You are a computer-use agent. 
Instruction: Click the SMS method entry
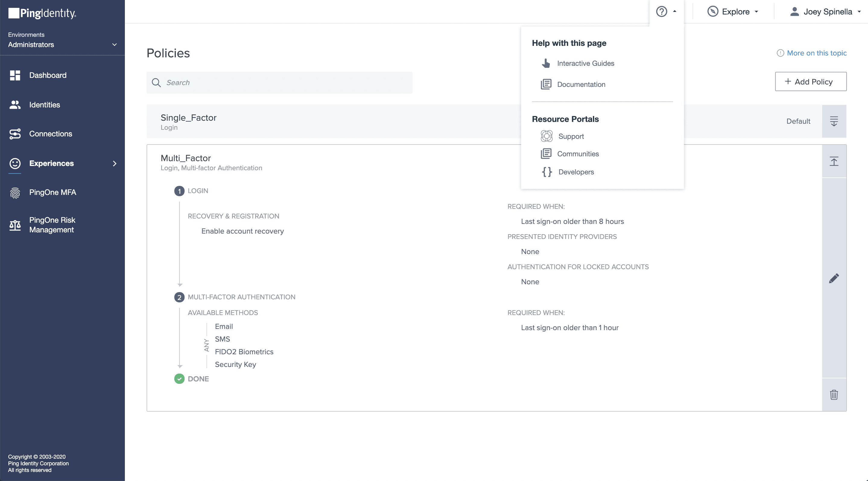pyautogui.click(x=222, y=339)
